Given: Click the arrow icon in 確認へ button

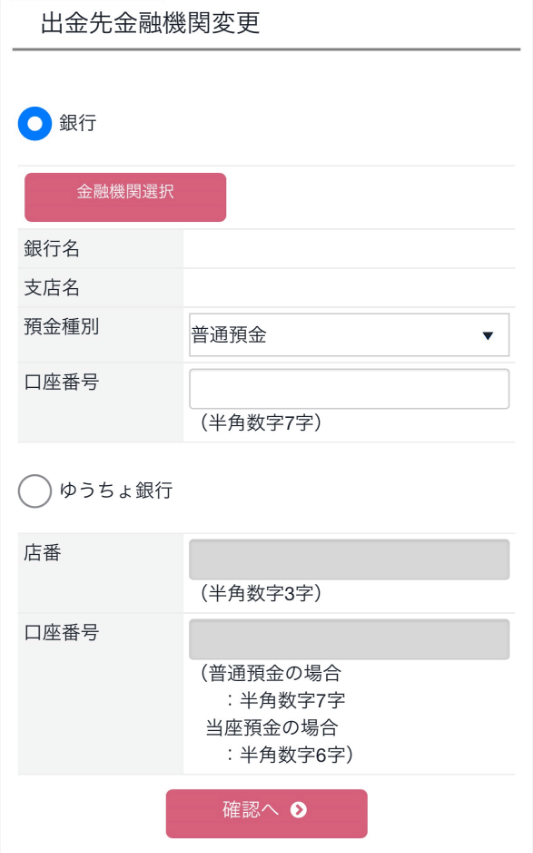Looking at the screenshot, I should click(298, 810).
